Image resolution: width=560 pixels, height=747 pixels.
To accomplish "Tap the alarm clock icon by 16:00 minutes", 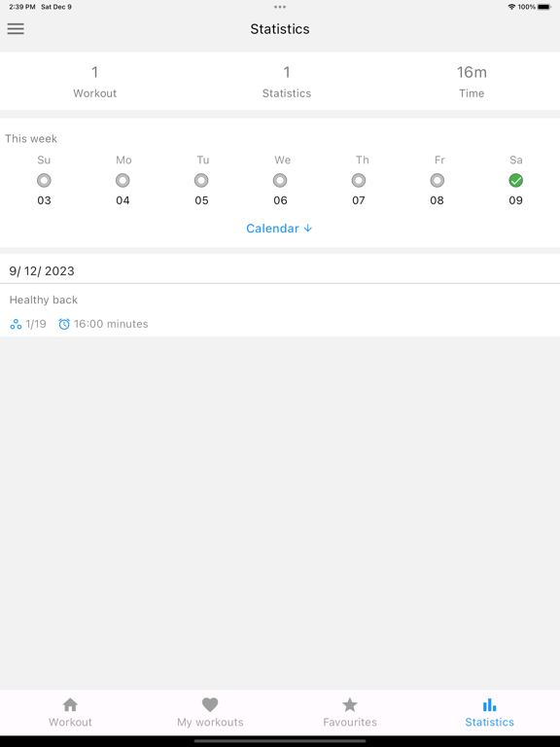I will (64, 324).
